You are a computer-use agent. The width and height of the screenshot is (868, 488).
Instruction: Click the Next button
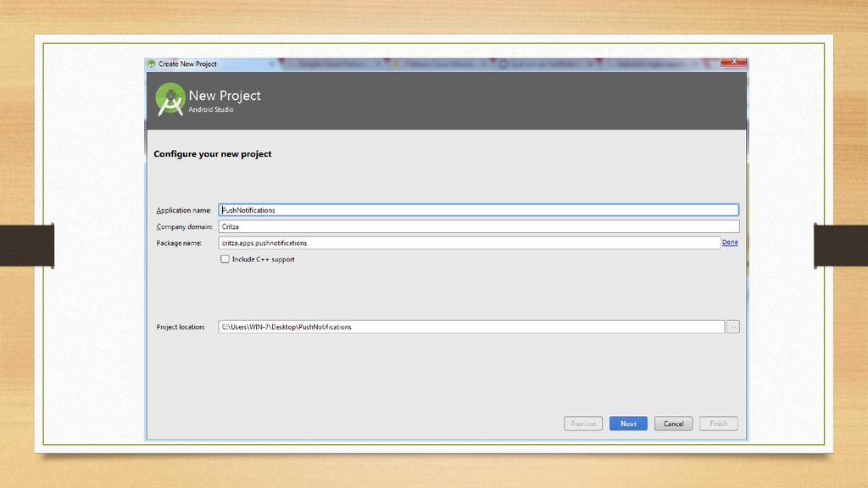628,424
